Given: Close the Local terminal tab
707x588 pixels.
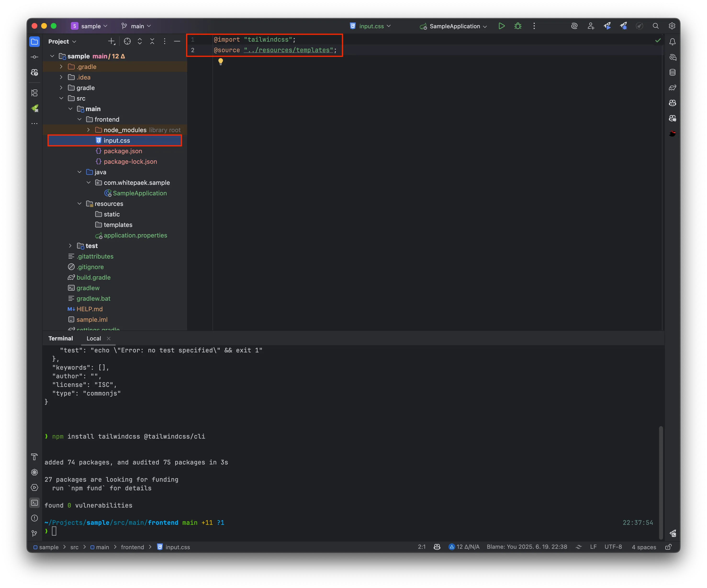Looking at the screenshot, I should [x=108, y=339].
